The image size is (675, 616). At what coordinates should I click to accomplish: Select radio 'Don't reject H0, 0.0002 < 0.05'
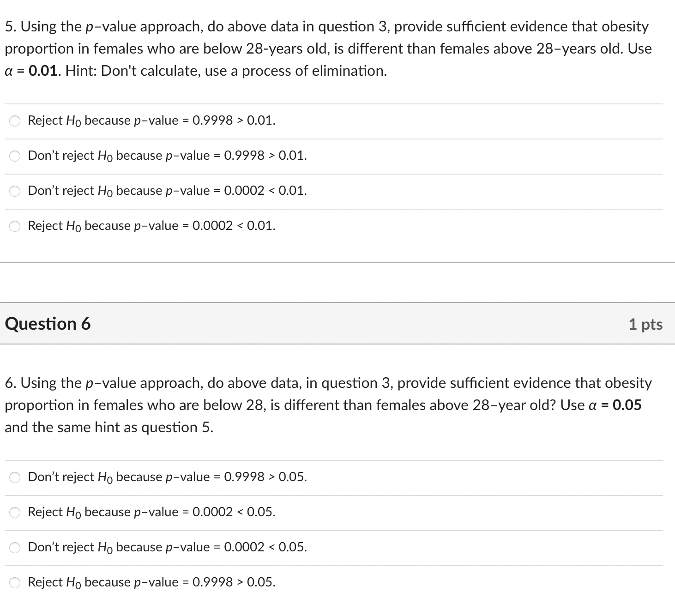15,548
